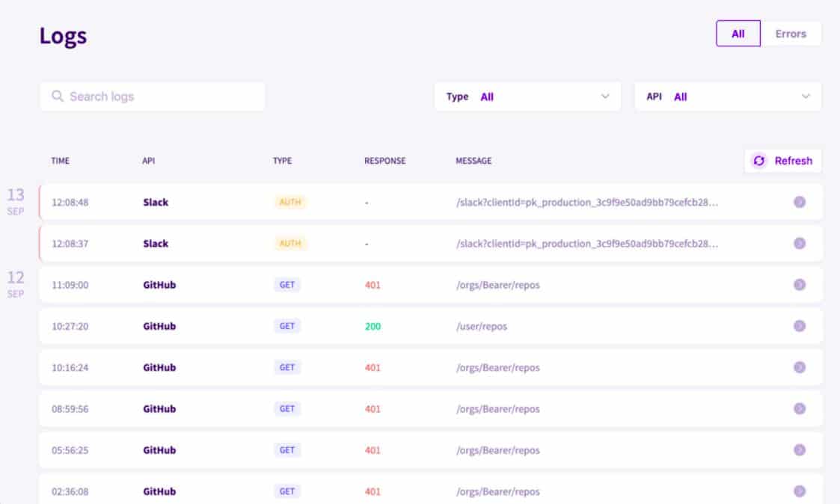This screenshot has width=840, height=504.
Task: Open details arrow for 02:36:08 GitHub log
Action: click(800, 491)
